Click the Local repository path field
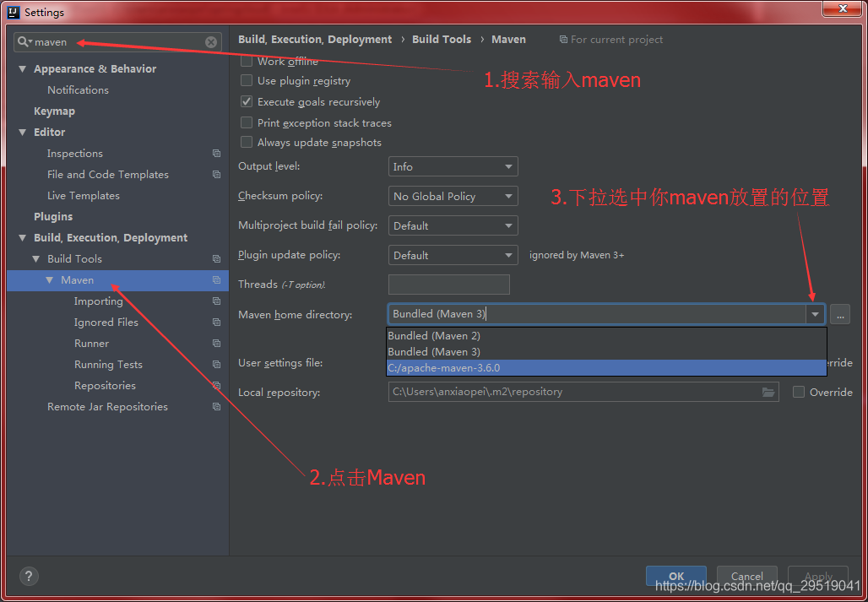The height and width of the screenshot is (602, 868). (583, 392)
